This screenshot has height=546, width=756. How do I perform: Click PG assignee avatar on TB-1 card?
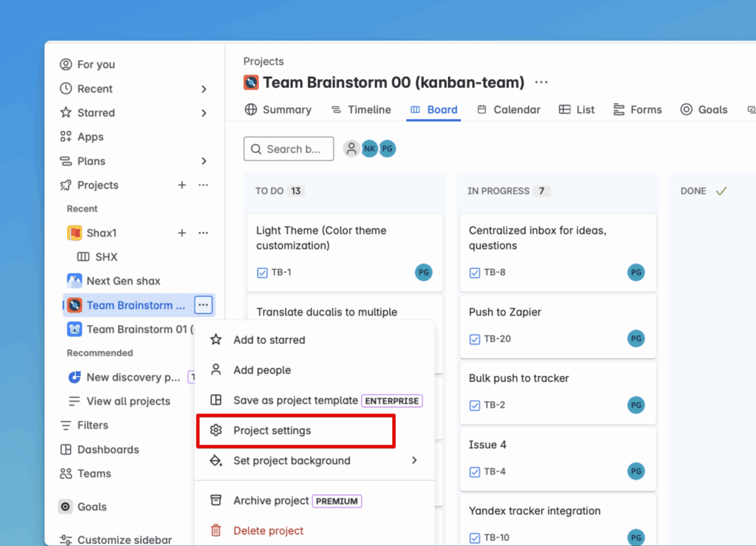[x=423, y=272]
